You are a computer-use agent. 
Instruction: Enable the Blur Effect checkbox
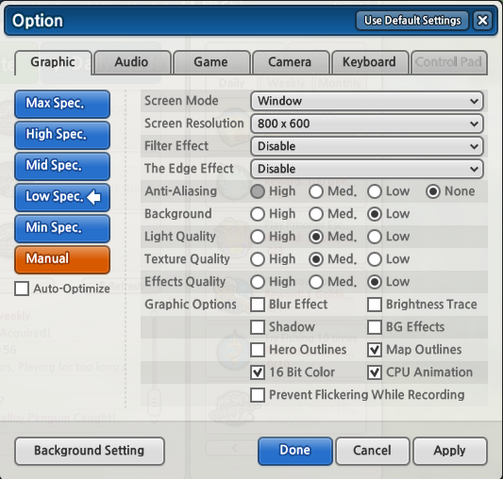(x=258, y=304)
